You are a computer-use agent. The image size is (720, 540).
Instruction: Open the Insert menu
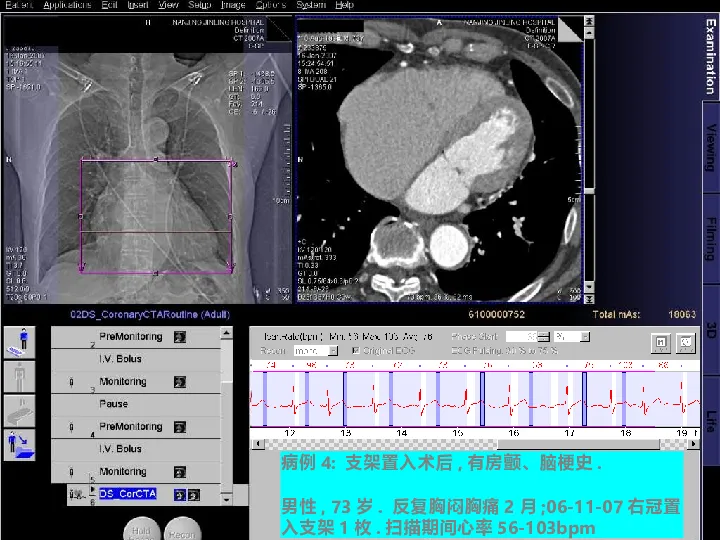(138, 5)
